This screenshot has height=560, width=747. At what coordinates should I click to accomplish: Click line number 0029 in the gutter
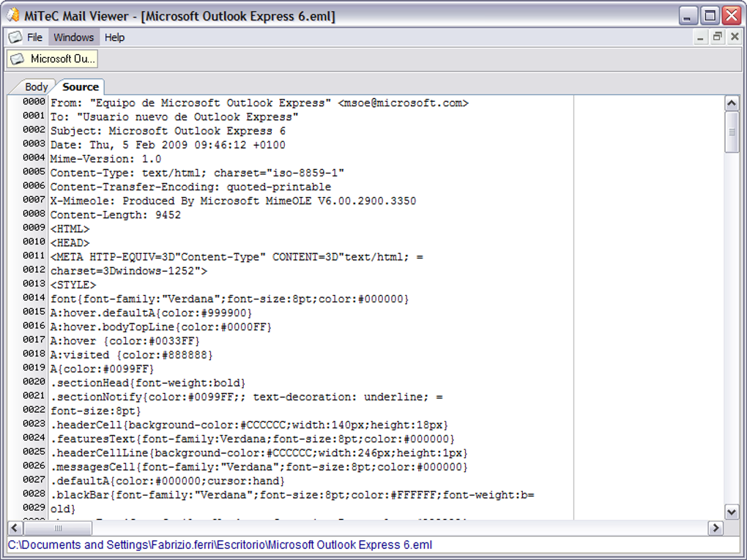34,507
